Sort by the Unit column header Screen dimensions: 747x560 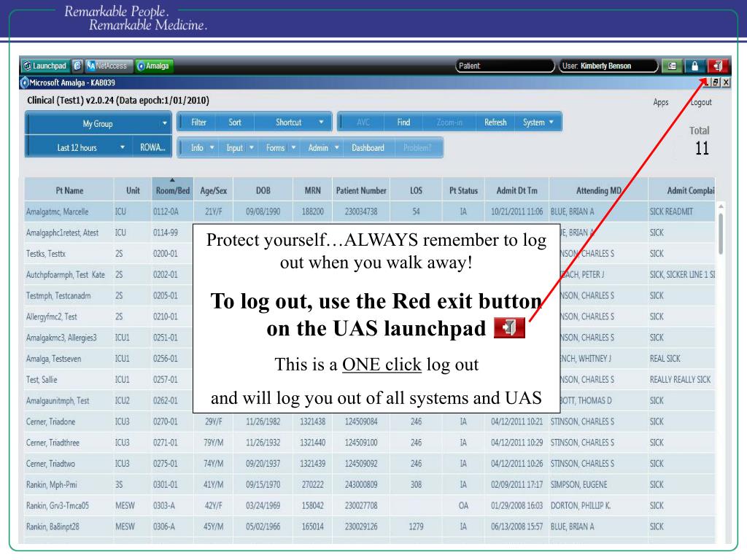(x=133, y=190)
